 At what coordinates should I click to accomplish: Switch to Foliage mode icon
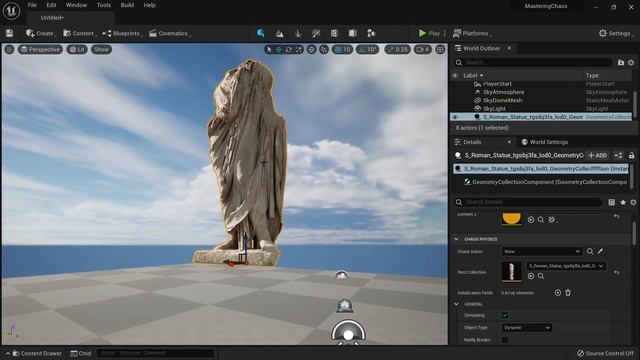coord(298,33)
